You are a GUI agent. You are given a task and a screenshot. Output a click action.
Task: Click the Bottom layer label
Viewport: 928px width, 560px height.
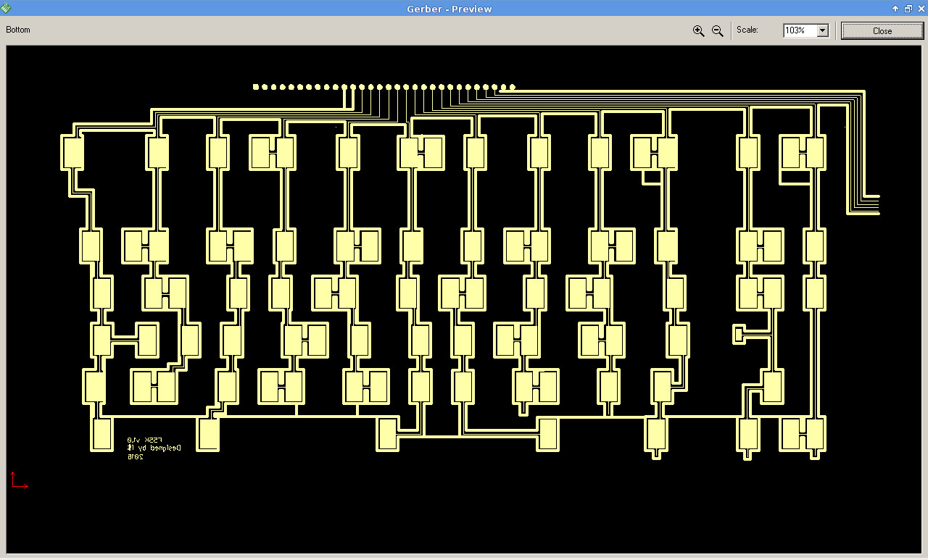[x=18, y=30]
